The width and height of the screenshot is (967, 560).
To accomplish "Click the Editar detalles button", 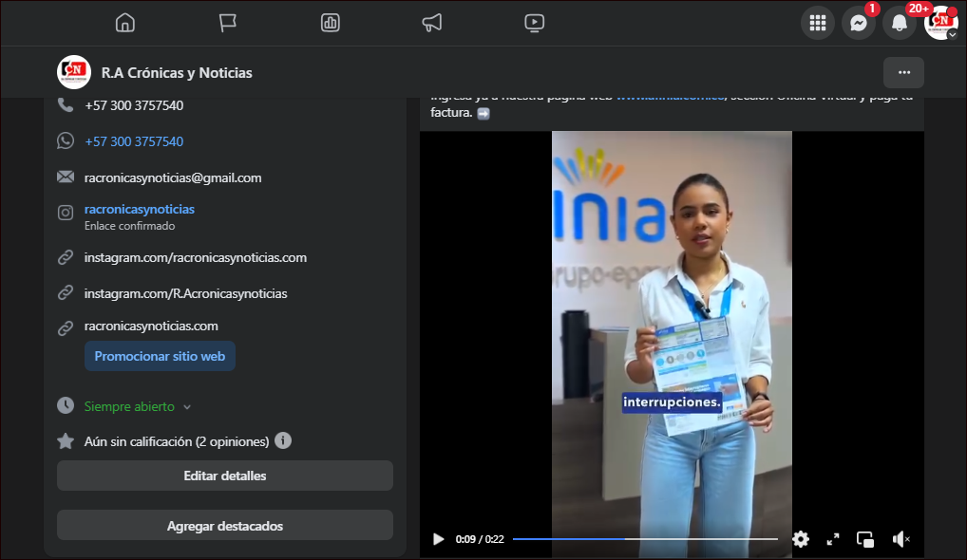I will [225, 476].
